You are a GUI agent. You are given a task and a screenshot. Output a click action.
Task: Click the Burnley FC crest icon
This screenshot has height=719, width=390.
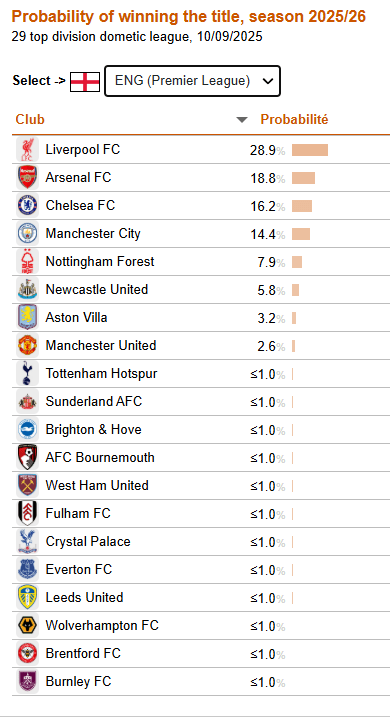[x=27, y=681]
